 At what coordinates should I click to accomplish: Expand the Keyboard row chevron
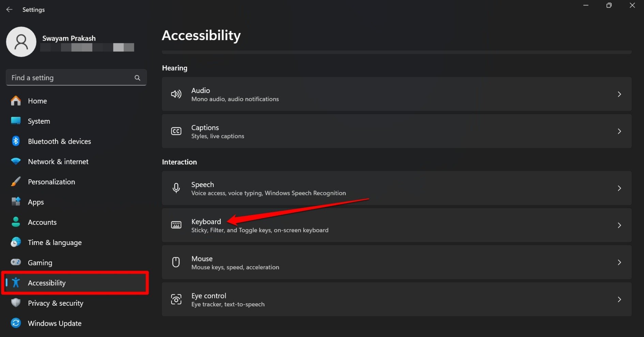[x=619, y=225]
